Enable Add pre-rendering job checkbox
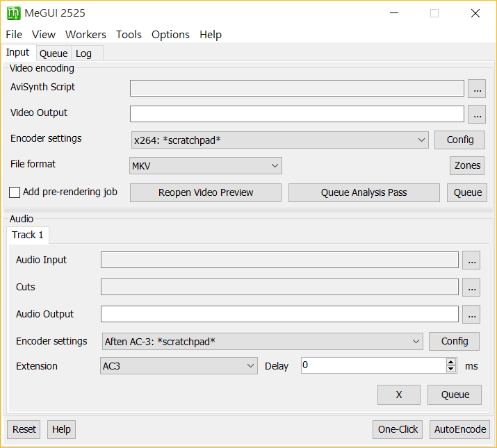The height and width of the screenshot is (448, 497). point(15,192)
